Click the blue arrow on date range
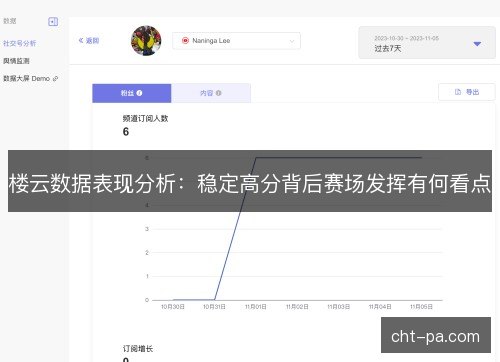Screen dimensions: 500x362 tap(477, 44)
